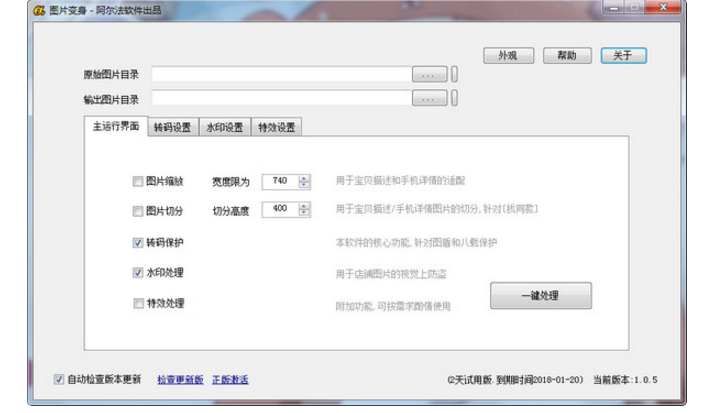Decrease 切分高度 with the down arrow
This screenshot has width=723, height=413.
pyautogui.click(x=304, y=213)
